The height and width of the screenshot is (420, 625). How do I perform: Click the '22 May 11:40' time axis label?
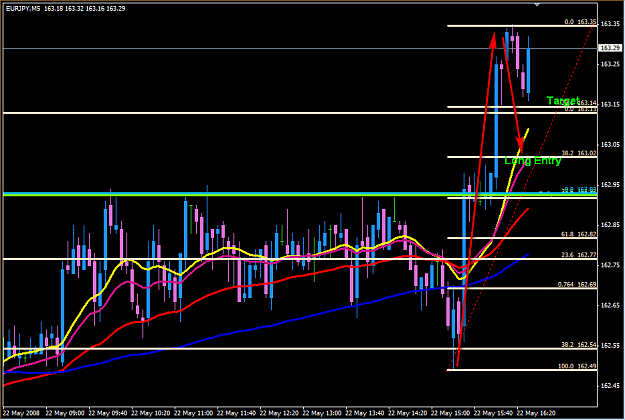(236, 413)
